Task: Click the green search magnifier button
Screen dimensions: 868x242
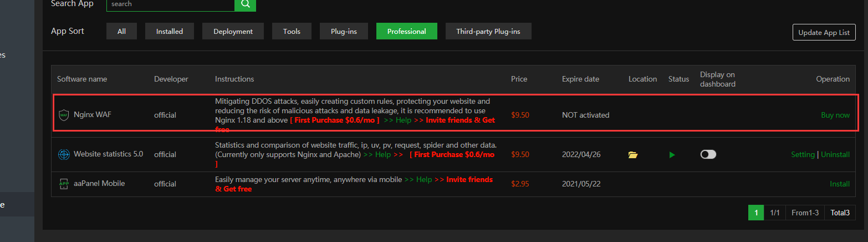Action: point(245,4)
